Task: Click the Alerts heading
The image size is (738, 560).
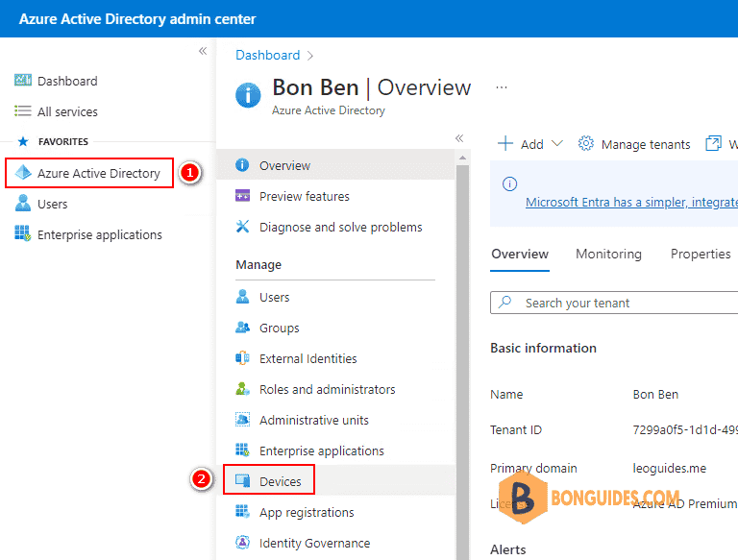Action: (507, 549)
